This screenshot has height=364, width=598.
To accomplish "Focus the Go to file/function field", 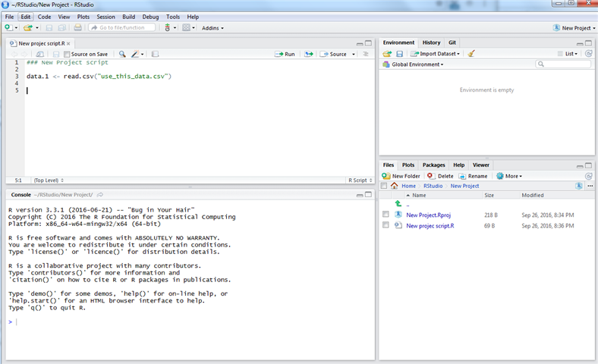I will pyautogui.click(x=122, y=27).
